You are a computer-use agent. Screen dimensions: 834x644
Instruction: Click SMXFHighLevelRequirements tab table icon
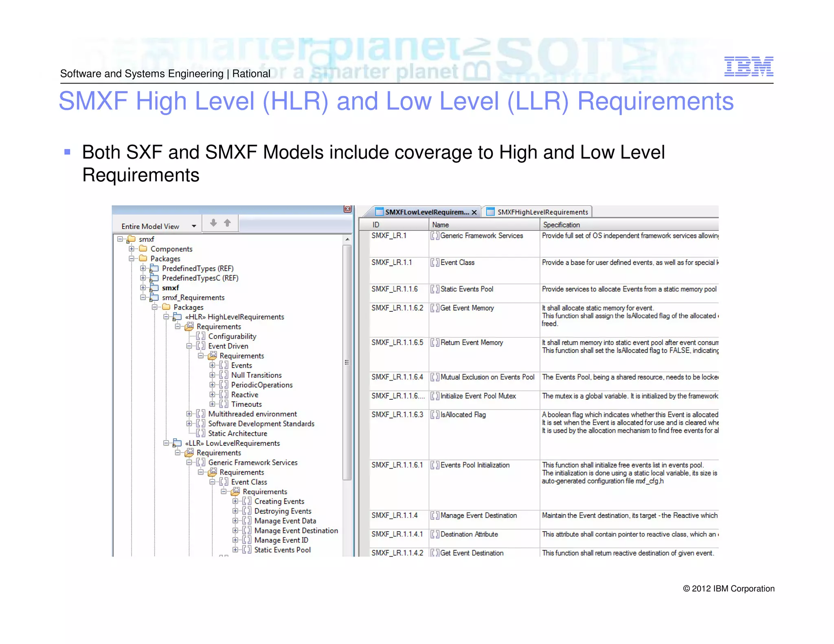491,212
